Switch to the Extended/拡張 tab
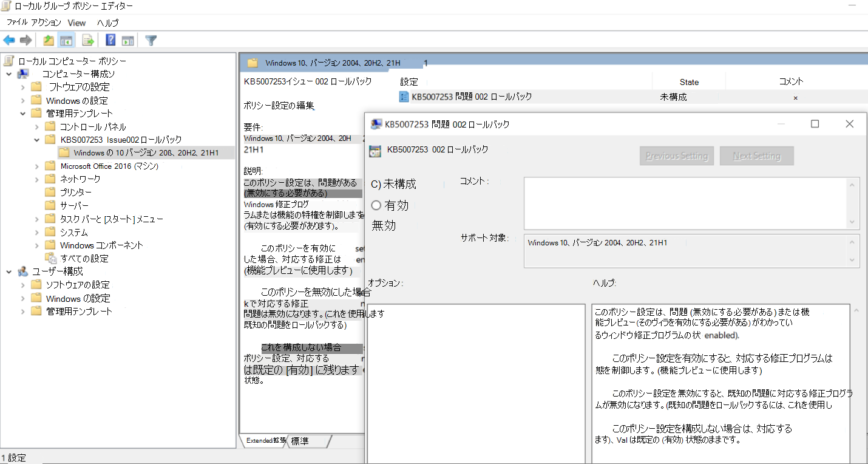This screenshot has height=464, width=868. 266,440
